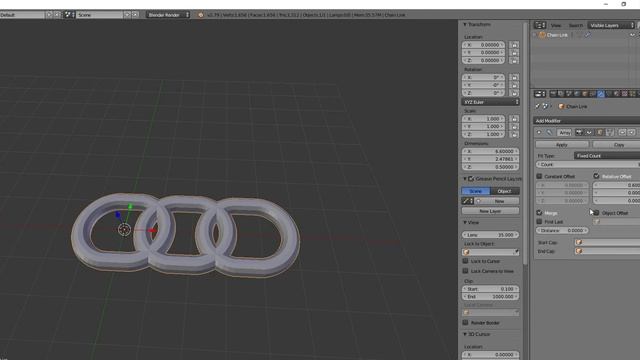Image resolution: width=640 pixels, height=360 pixels.
Task: Enable Lock to Cursor checkbox
Action: (465, 261)
